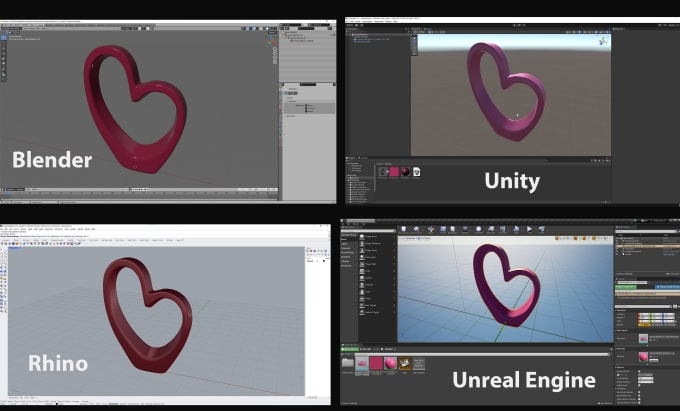Switch to the Console tab in Unity
Screen dimensions: 680x411
[x=363, y=158]
